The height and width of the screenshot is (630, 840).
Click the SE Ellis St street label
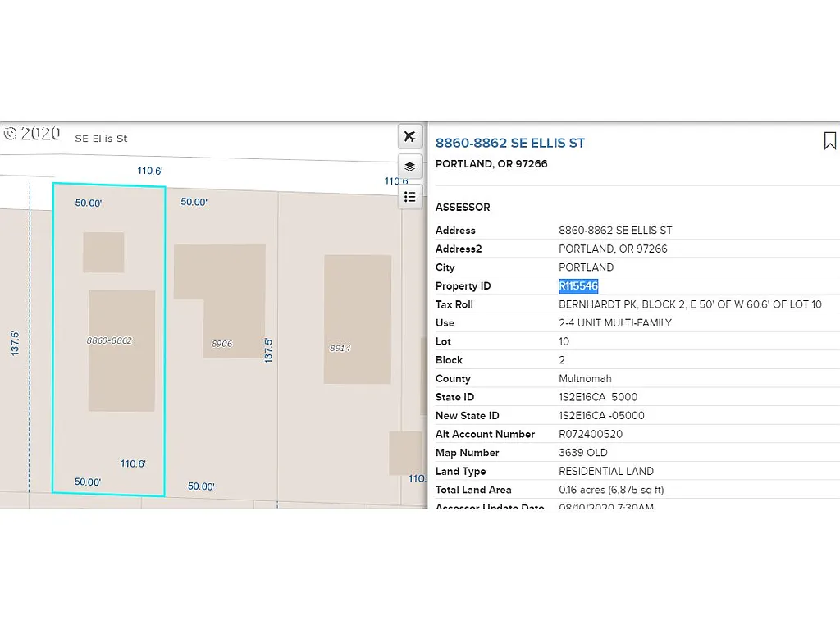[101, 139]
